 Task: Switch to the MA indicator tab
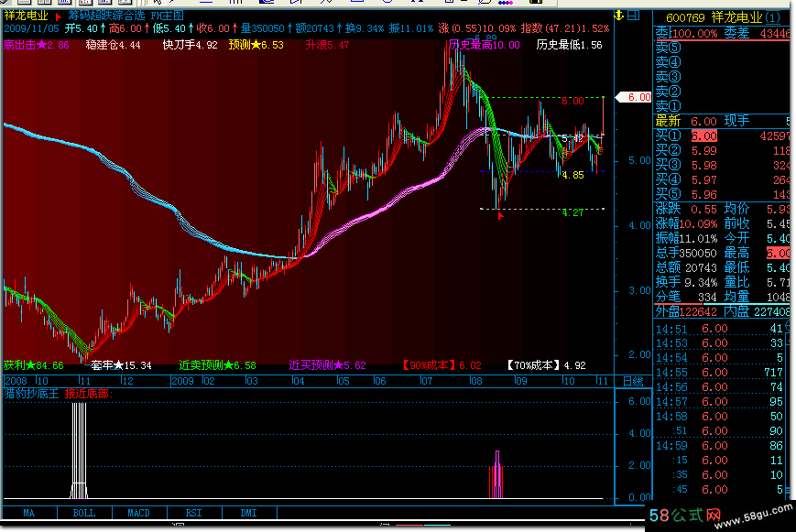tap(29, 513)
